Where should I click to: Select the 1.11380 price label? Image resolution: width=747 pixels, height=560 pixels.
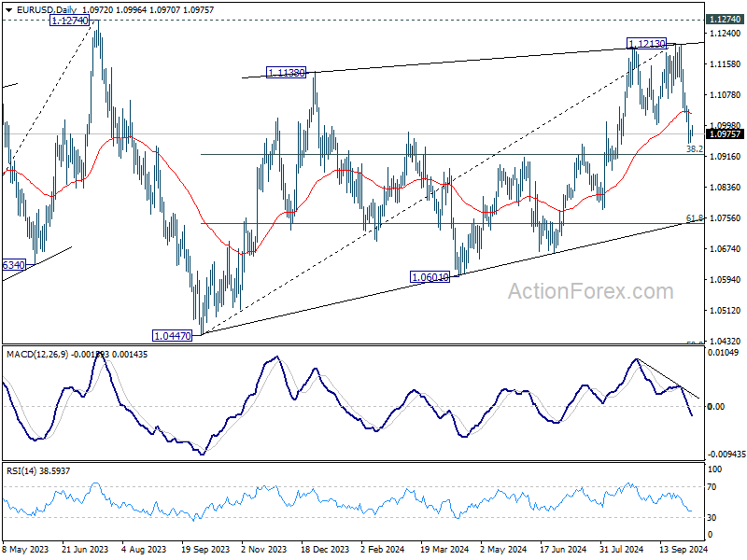coord(286,73)
